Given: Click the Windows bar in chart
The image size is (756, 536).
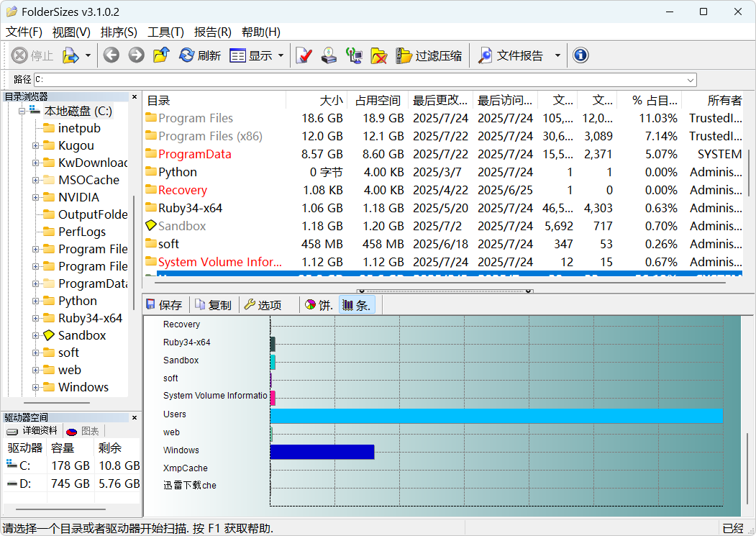Looking at the screenshot, I should [322, 452].
